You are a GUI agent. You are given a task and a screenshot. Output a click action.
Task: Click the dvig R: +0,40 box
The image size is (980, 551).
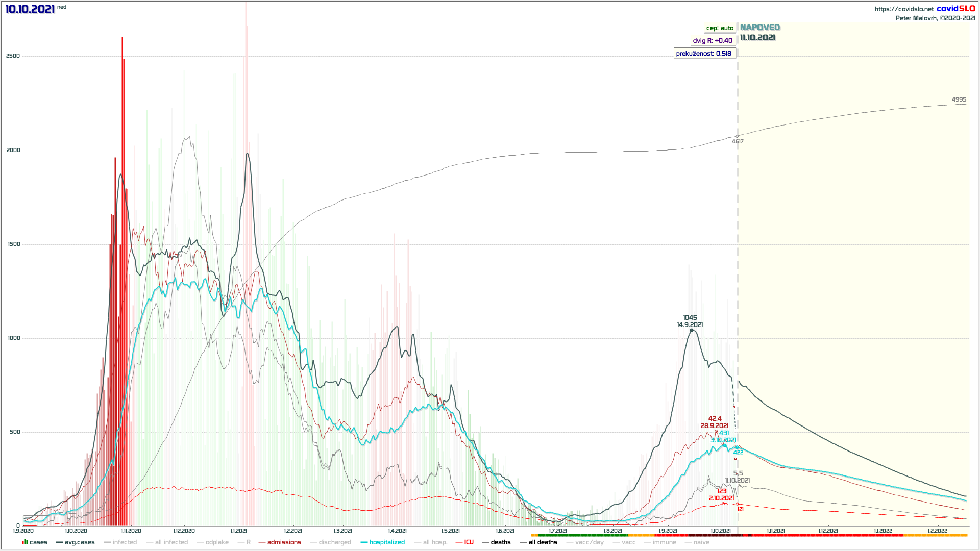(x=713, y=41)
